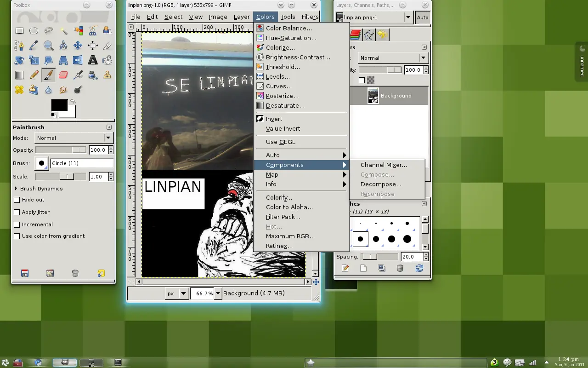Screen dimensions: 588x368
Task: Enable the Apply Jitter checkbox
Action: 17,212
